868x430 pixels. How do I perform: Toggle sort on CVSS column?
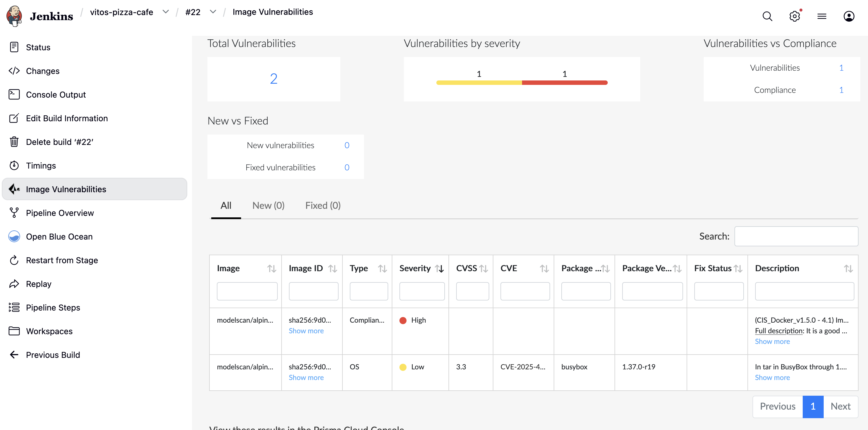[484, 269]
